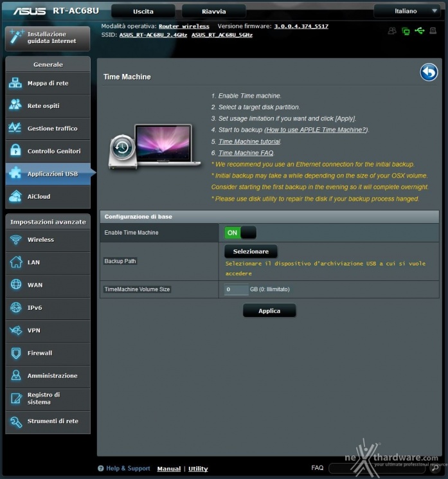
Task: Click the Riavvia reboot button
Action: point(213,12)
